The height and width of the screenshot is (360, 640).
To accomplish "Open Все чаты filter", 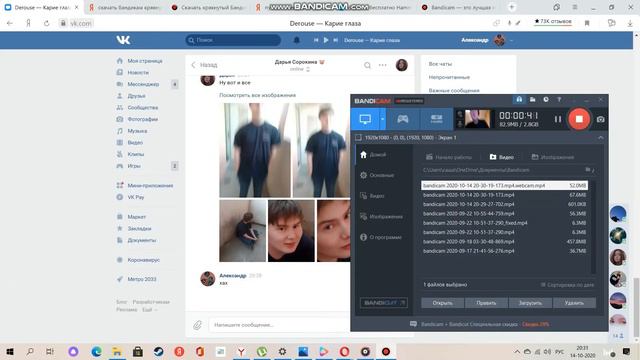I will coord(440,64).
